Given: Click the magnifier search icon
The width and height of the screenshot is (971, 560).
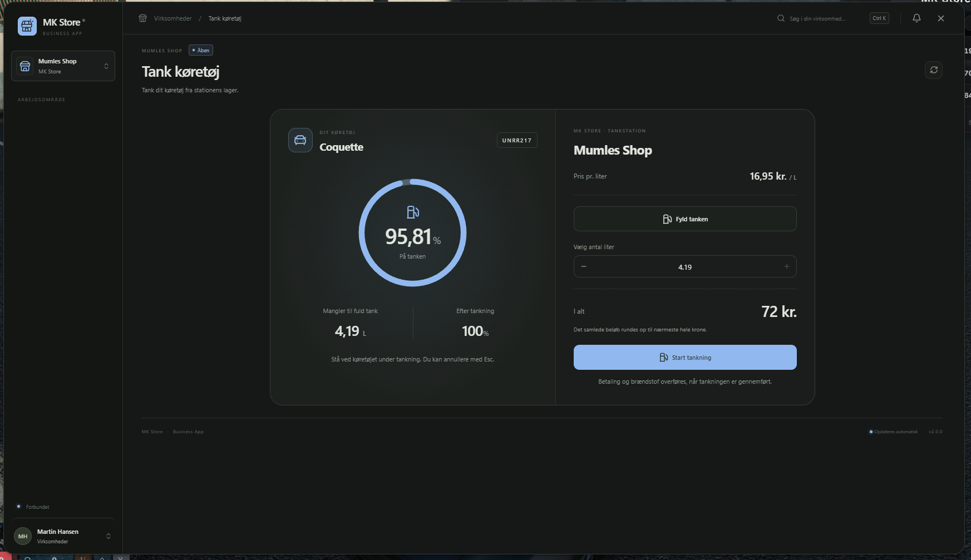Looking at the screenshot, I should 781,18.
